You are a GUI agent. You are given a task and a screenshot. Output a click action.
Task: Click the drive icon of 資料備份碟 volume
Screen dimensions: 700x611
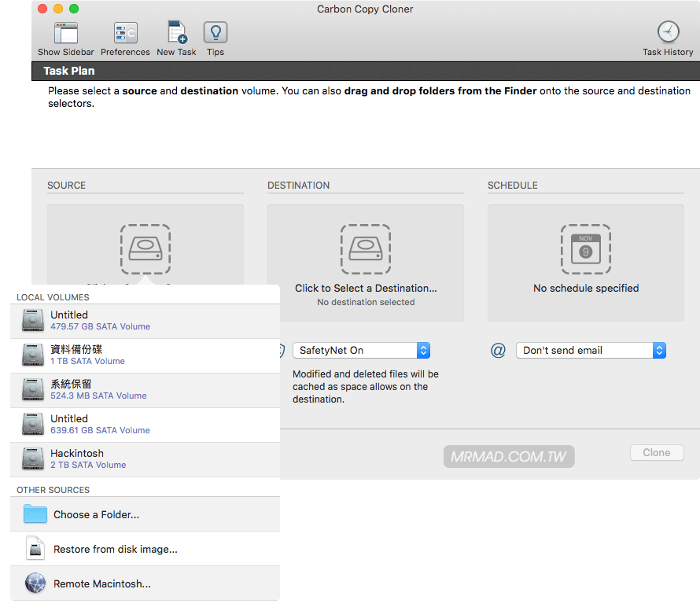point(33,355)
